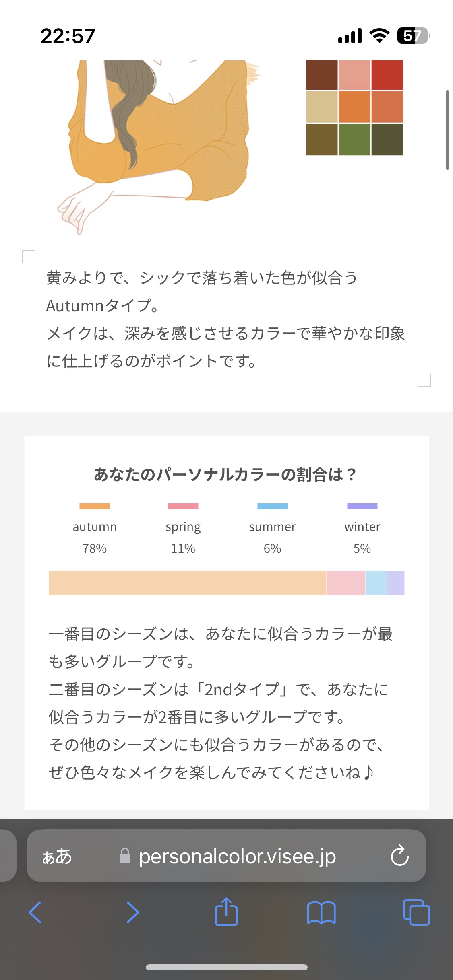The height and width of the screenshot is (980, 453).
Task: Show all open Safari tabs
Action: [x=416, y=912]
